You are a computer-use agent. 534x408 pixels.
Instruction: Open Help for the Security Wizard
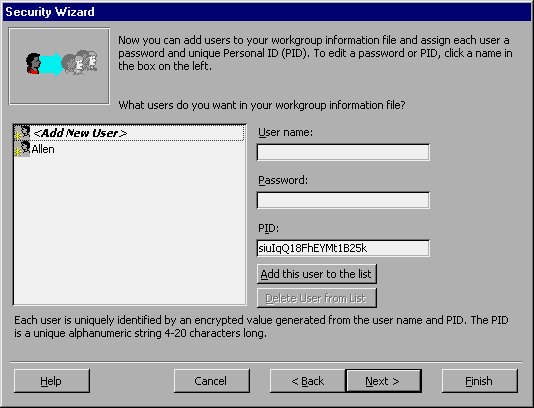[52, 381]
